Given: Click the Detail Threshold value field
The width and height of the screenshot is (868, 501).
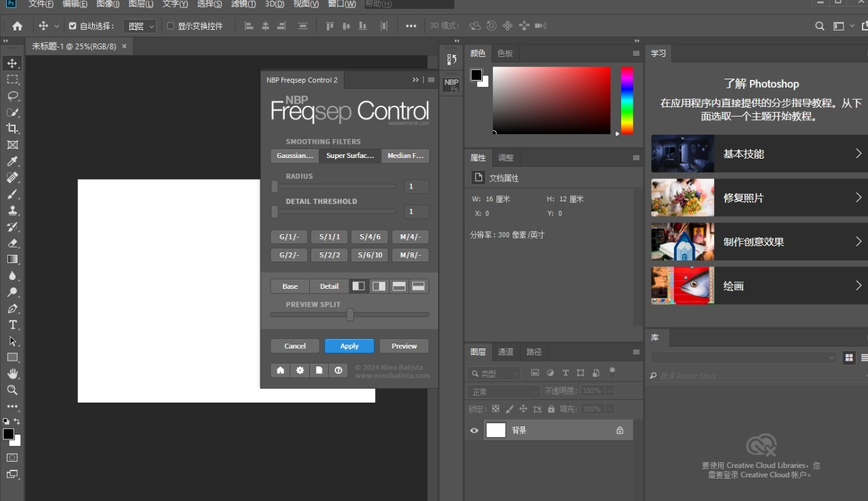Looking at the screenshot, I should click(416, 212).
